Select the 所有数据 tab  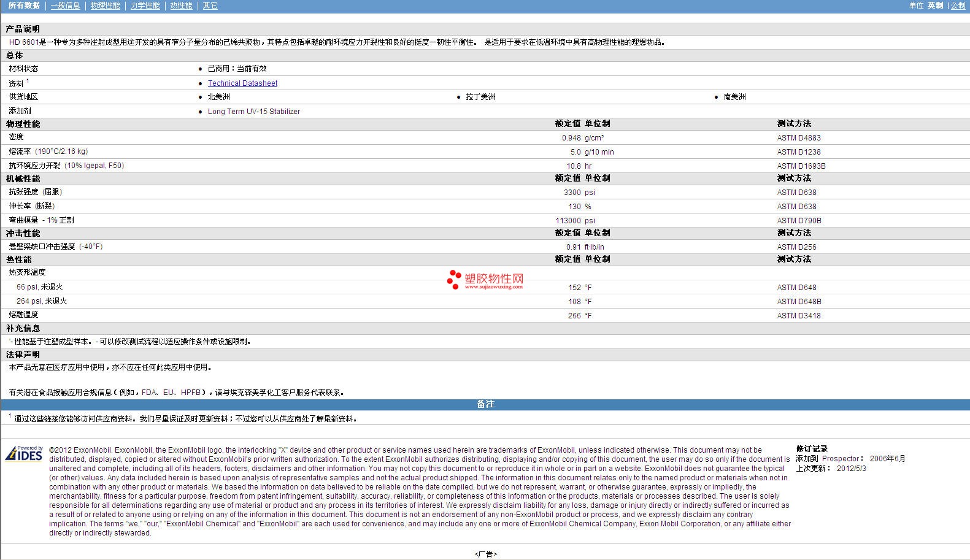[24, 6]
